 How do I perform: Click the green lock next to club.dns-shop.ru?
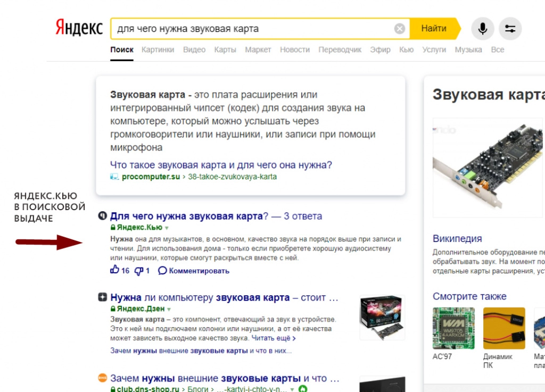tap(113, 389)
